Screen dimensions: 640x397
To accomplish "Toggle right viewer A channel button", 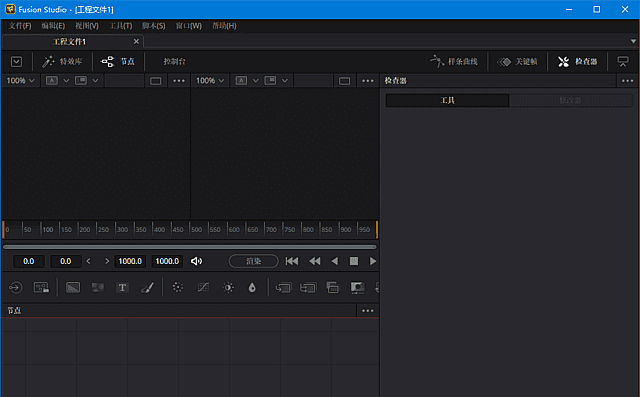I will coord(241,81).
